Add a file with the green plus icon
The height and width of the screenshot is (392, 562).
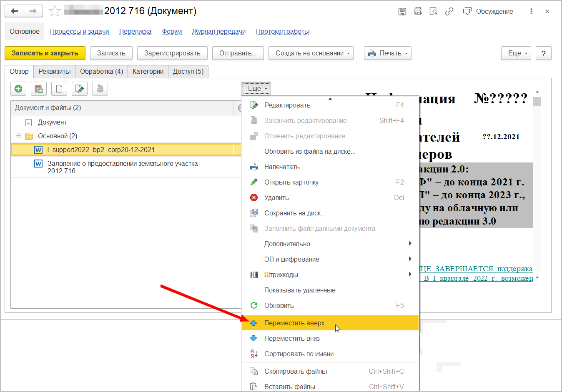pos(18,89)
